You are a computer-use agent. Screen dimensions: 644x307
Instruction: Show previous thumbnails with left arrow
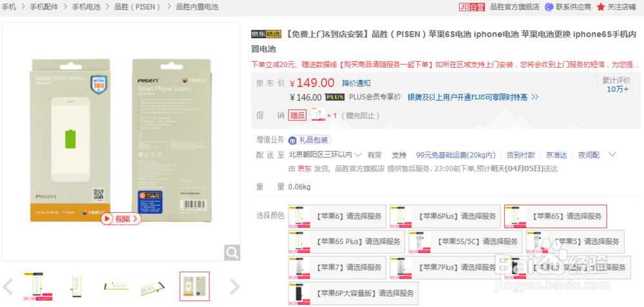point(8,286)
